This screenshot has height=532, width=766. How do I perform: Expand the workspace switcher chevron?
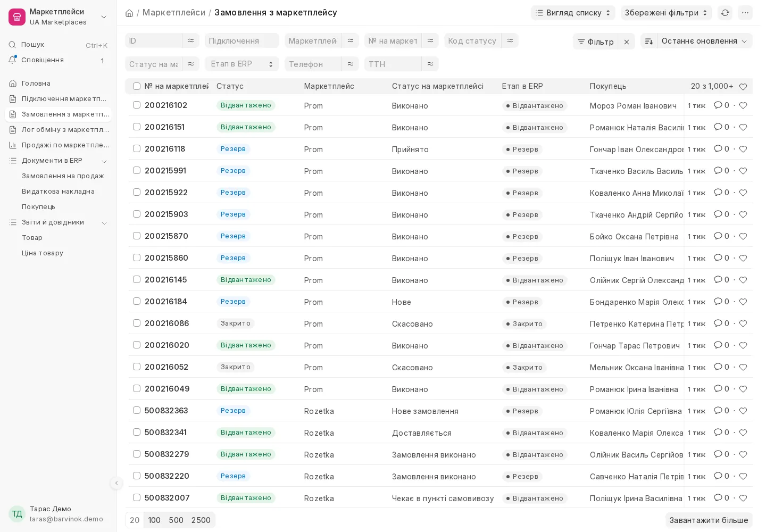point(104,17)
